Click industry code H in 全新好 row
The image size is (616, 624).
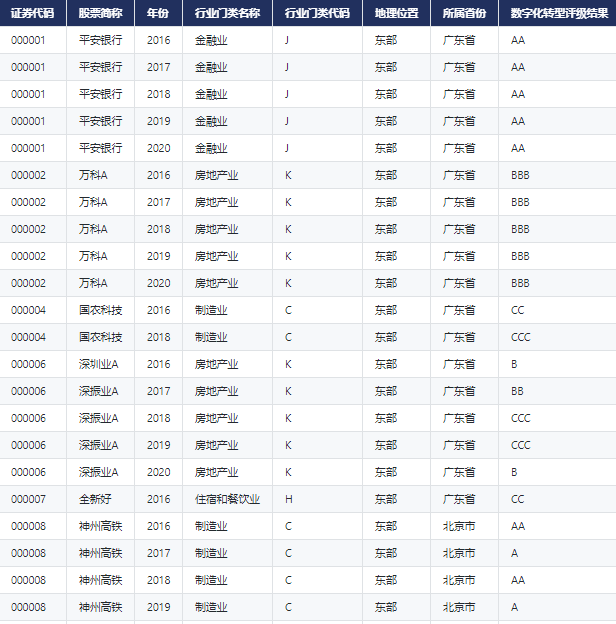tap(289, 499)
